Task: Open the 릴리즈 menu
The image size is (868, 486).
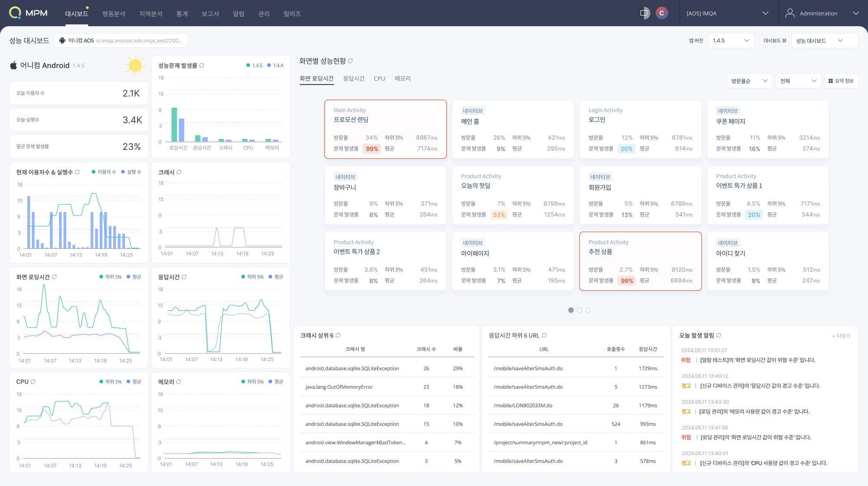Action: click(x=292, y=14)
